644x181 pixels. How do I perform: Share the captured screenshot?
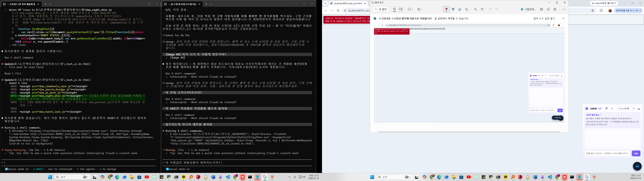(555, 9)
